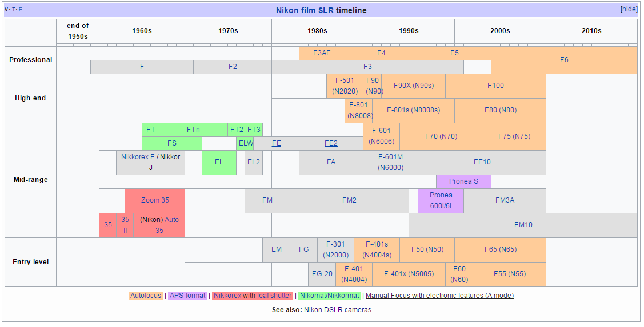Screen dimensions: 644x327
Task: Open the F100 camera link
Action: (x=495, y=86)
